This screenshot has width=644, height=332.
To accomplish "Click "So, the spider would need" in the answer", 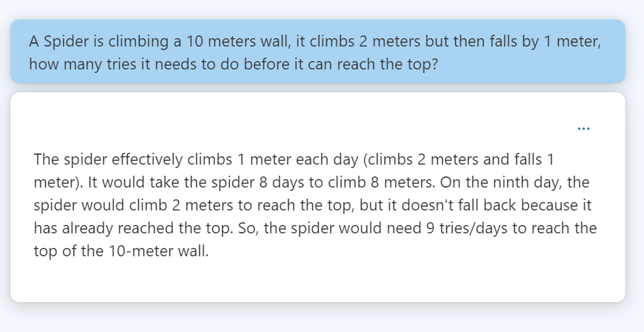I will [337, 228].
